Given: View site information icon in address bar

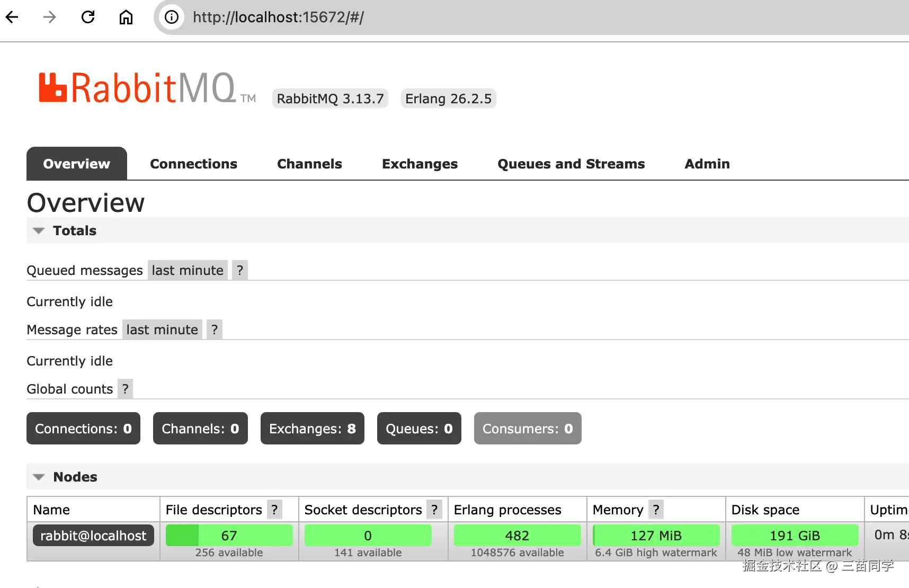Looking at the screenshot, I should click(172, 17).
